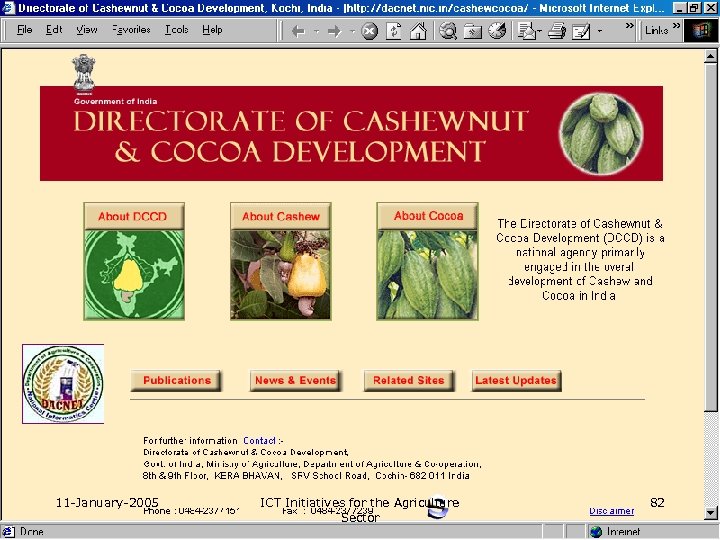Open the Tools menu
The height and width of the screenshot is (540, 720).
pyautogui.click(x=177, y=30)
